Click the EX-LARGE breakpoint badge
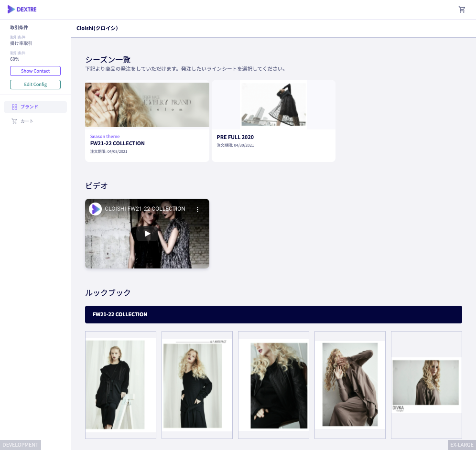The image size is (476, 450). (x=462, y=445)
